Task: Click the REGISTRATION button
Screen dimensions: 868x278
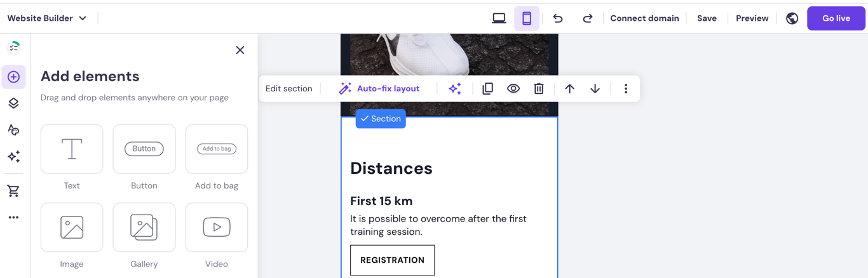Action: click(393, 260)
